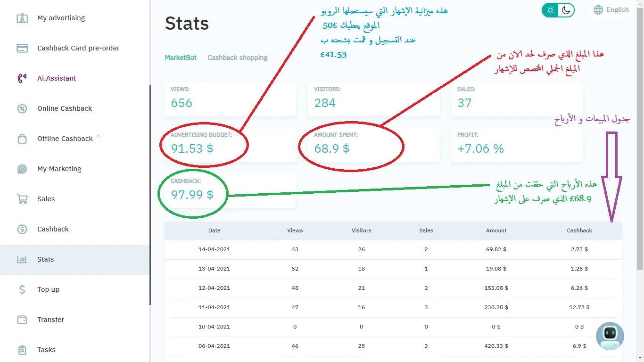Switch to dark mode with moon toggle
Viewport: 644px width, 362px height.
(x=566, y=10)
